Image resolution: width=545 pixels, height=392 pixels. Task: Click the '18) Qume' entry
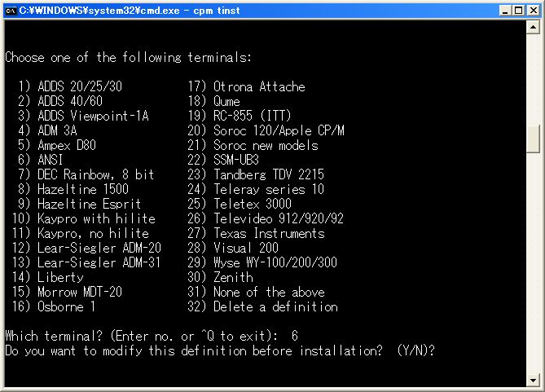pyautogui.click(x=213, y=101)
